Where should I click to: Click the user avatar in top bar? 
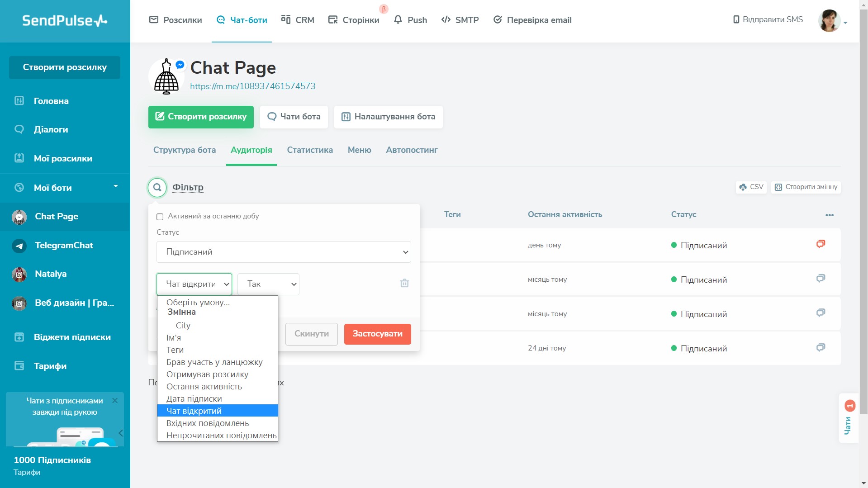(829, 20)
